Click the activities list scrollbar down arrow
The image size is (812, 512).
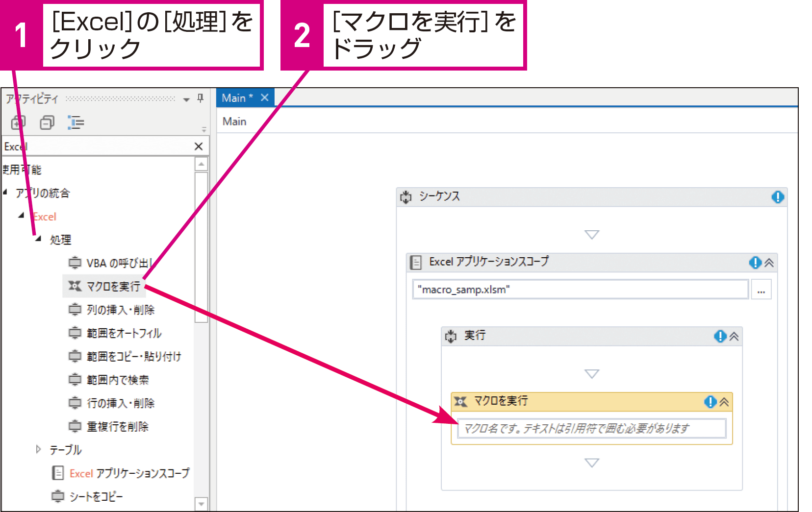pos(201,504)
